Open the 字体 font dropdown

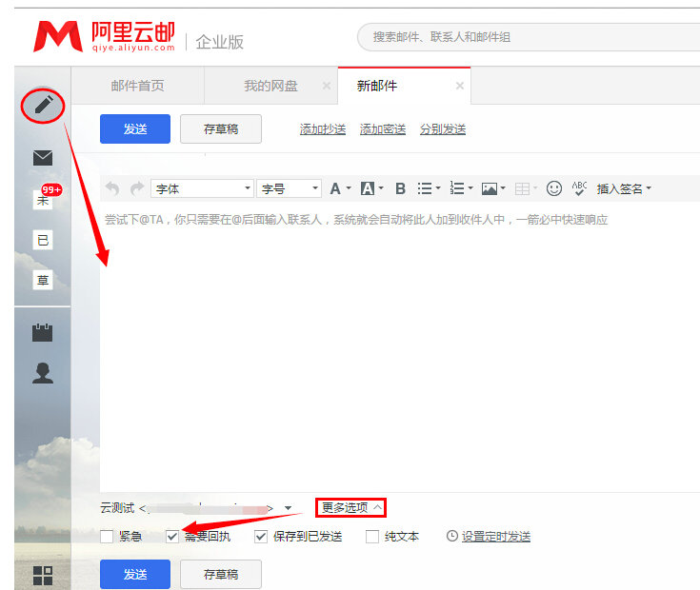pos(202,188)
